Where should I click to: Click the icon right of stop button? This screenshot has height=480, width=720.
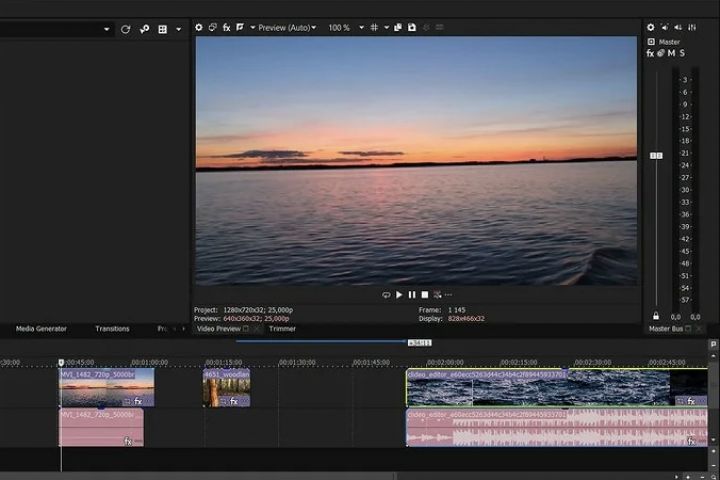[x=437, y=295]
